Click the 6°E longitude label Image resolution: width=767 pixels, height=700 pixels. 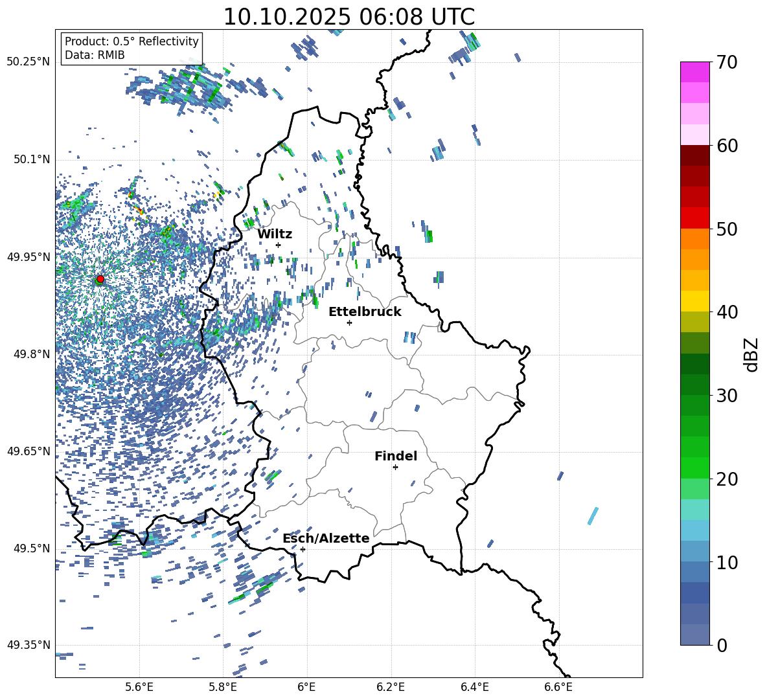(306, 688)
